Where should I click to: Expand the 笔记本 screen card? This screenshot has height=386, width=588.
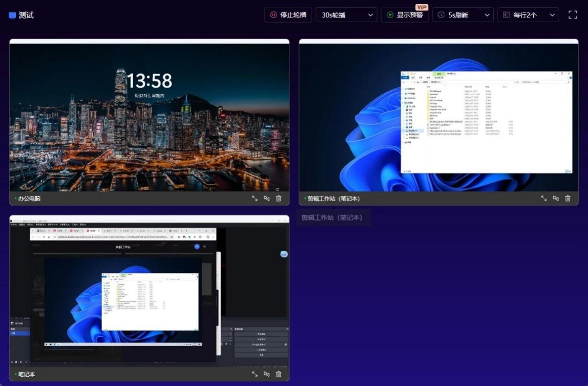(255, 374)
